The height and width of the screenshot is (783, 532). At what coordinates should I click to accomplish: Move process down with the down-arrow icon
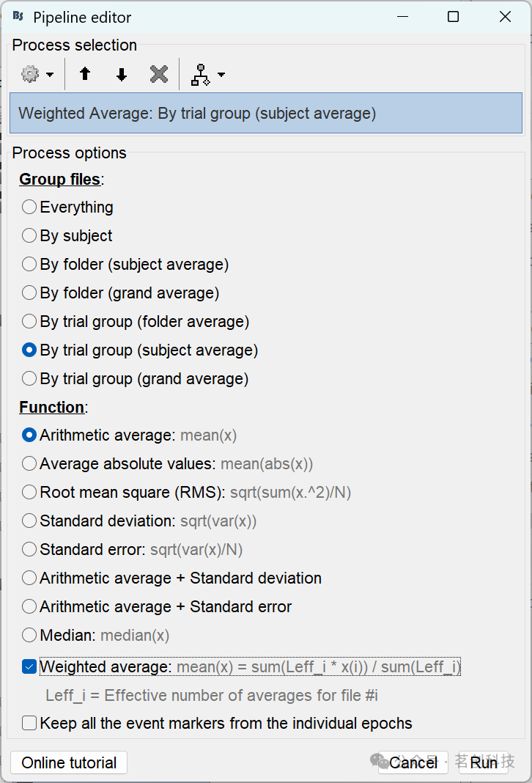(121, 74)
